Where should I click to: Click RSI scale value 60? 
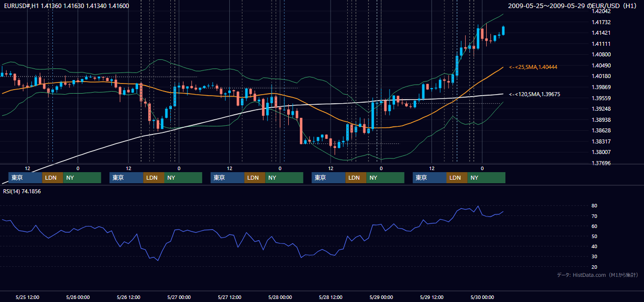595,226
